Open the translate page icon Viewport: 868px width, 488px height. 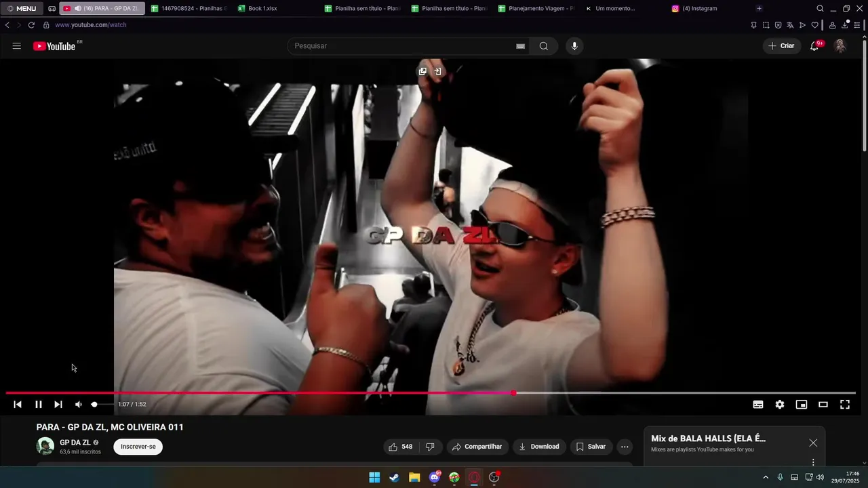point(790,25)
